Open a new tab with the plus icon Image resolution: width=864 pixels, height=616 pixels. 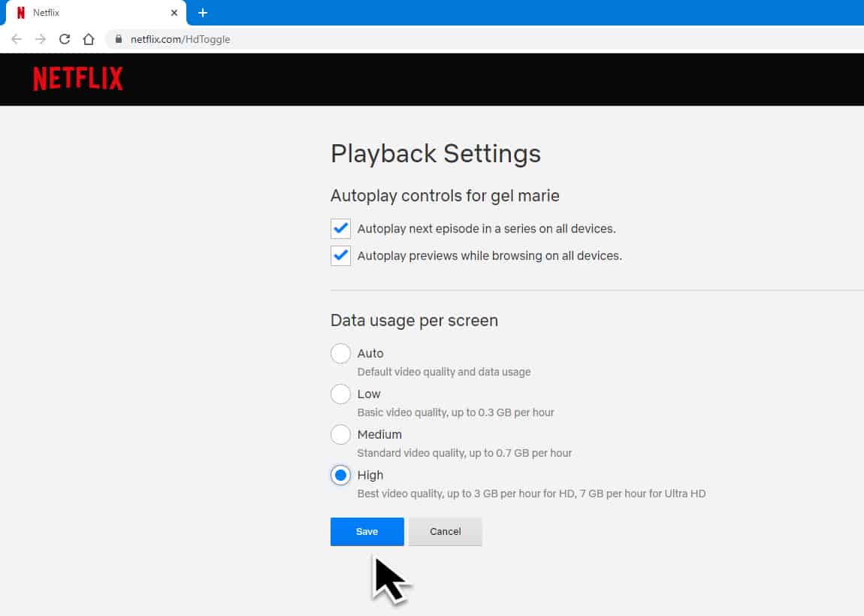point(203,13)
